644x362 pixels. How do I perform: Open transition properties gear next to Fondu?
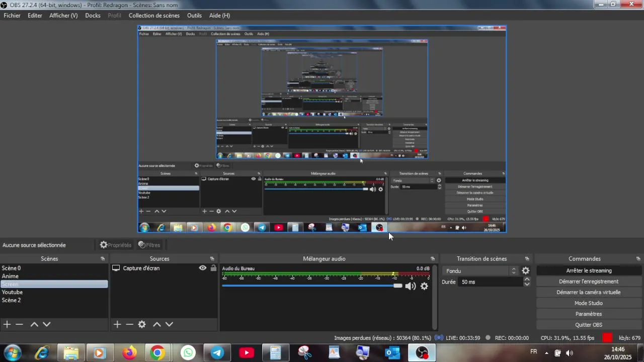(525, 270)
